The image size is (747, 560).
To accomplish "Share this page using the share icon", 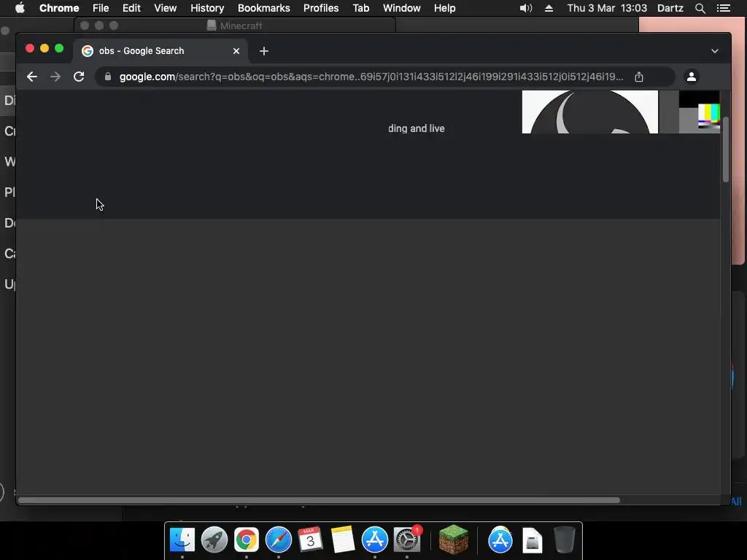I will tap(639, 77).
